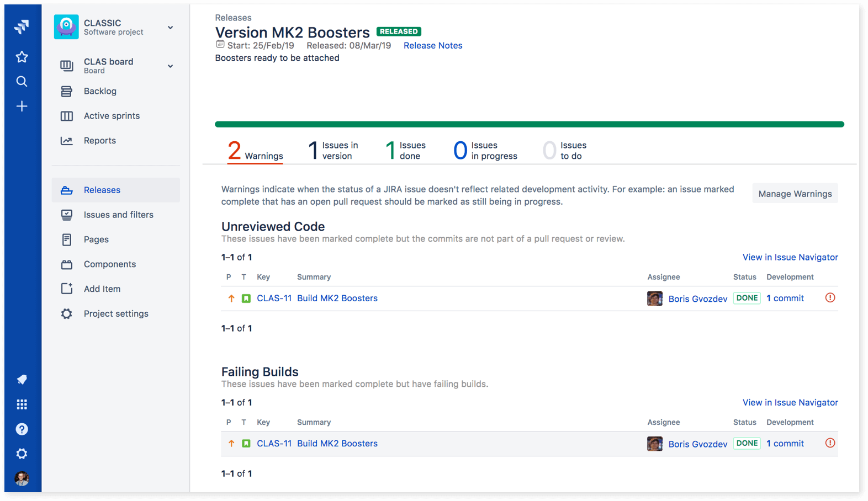The height and width of the screenshot is (501, 868).
Task: Click the Active sprints board icon
Action: click(66, 116)
